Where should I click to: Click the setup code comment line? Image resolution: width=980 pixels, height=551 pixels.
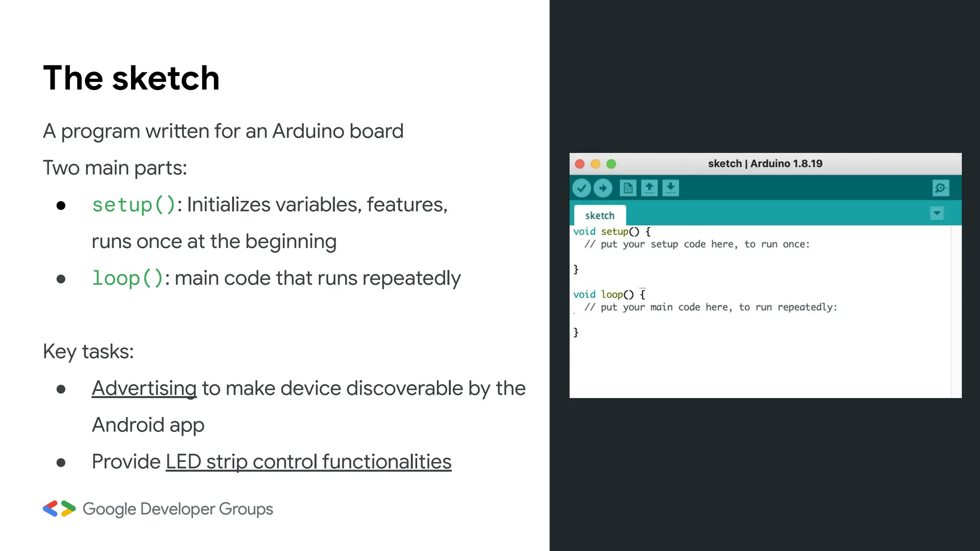(x=697, y=244)
